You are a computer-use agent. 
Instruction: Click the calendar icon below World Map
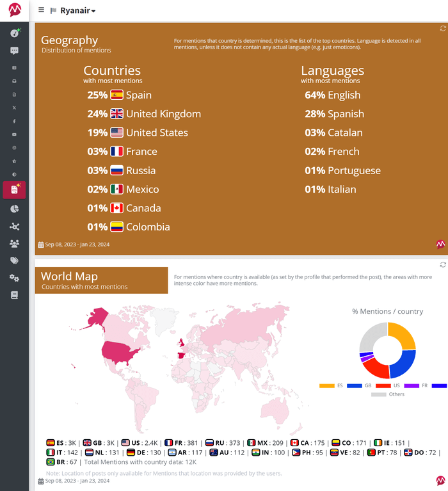click(41, 481)
